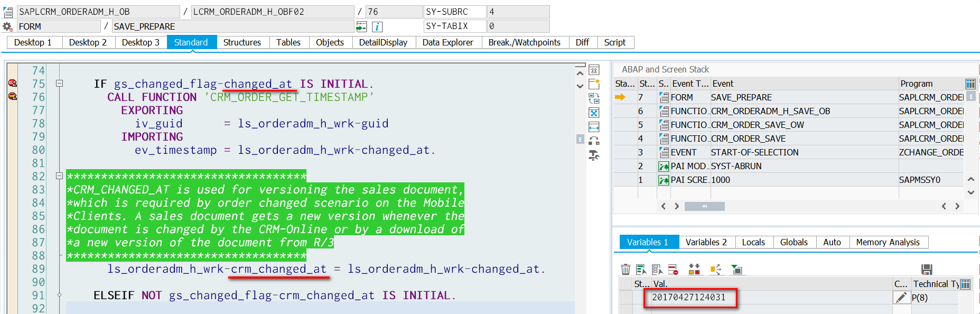Click the new tool icon in editor sidebar
980x314 pixels.
coord(594,84)
